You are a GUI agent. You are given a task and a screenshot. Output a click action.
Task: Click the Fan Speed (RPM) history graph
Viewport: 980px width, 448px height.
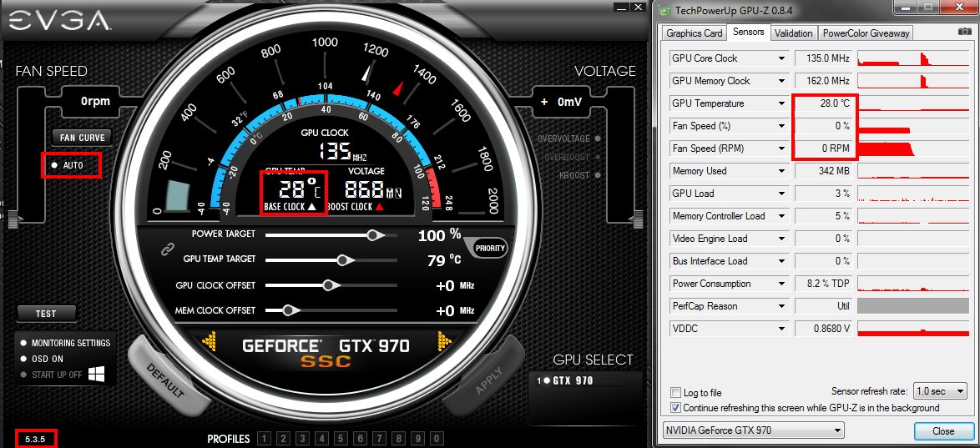coord(913,148)
